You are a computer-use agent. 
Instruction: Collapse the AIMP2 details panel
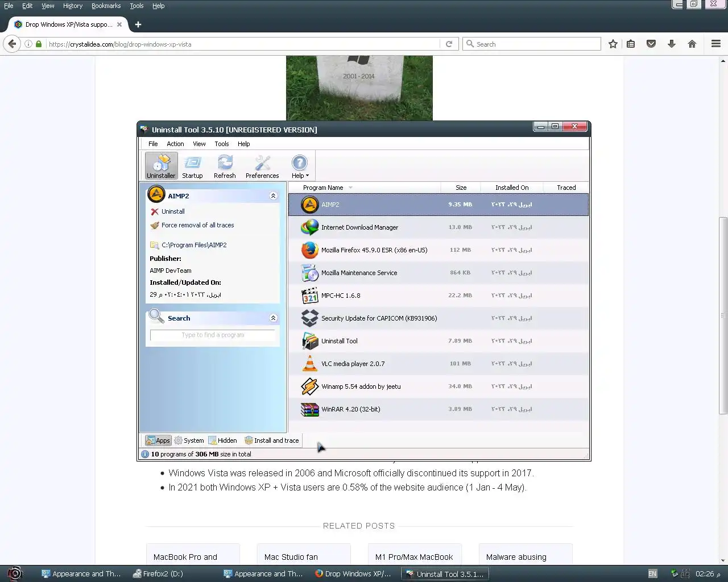click(273, 196)
